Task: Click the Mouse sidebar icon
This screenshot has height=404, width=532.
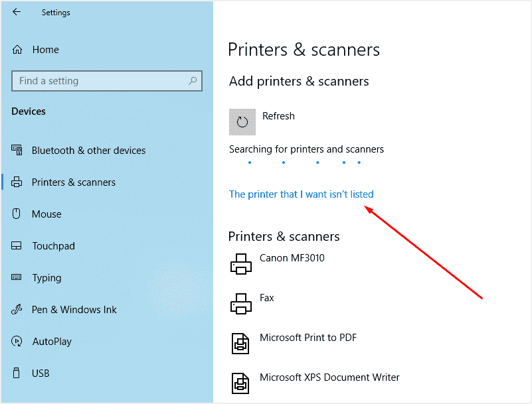Action: pos(17,214)
